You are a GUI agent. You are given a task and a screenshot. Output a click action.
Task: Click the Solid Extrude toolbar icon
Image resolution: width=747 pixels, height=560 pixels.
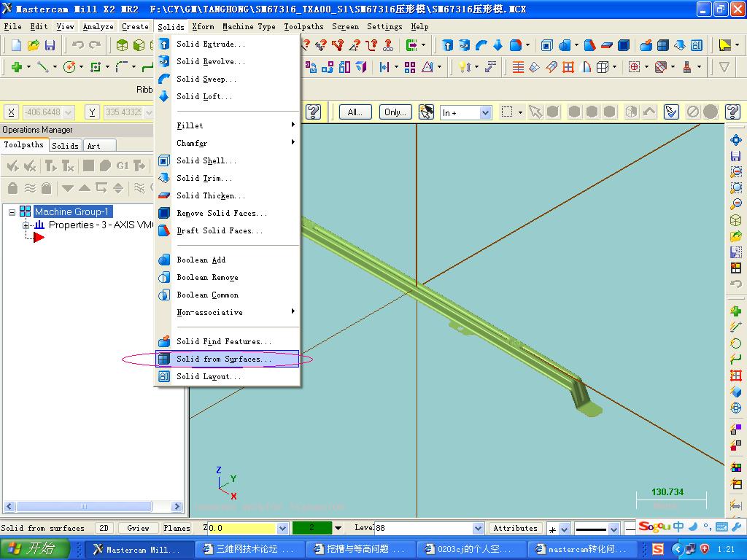(x=447, y=45)
